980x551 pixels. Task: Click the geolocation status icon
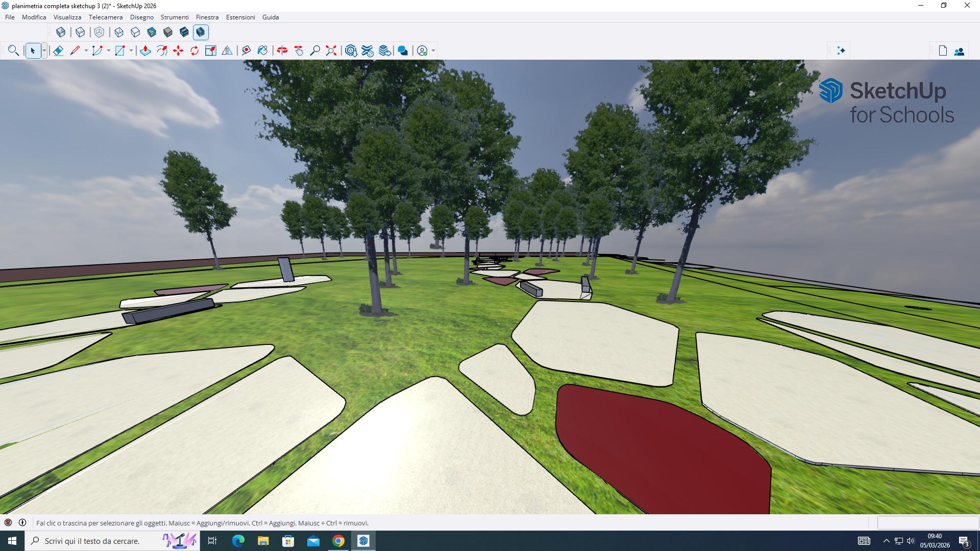click(8, 522)
